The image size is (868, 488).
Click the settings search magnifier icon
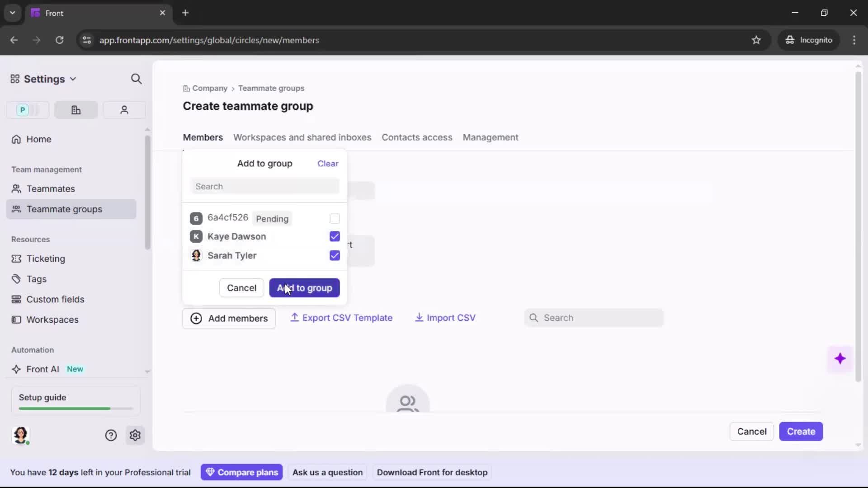(137, 79)
